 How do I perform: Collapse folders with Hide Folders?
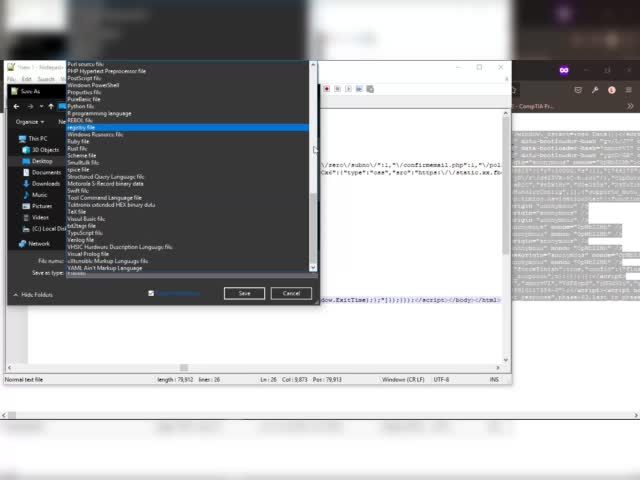click(x=33, y=294)
